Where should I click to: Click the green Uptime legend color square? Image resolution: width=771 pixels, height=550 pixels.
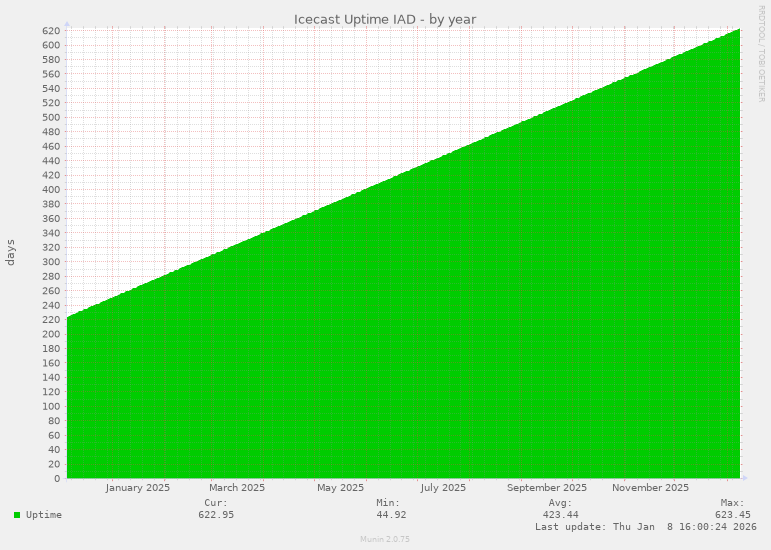point(17,515)
